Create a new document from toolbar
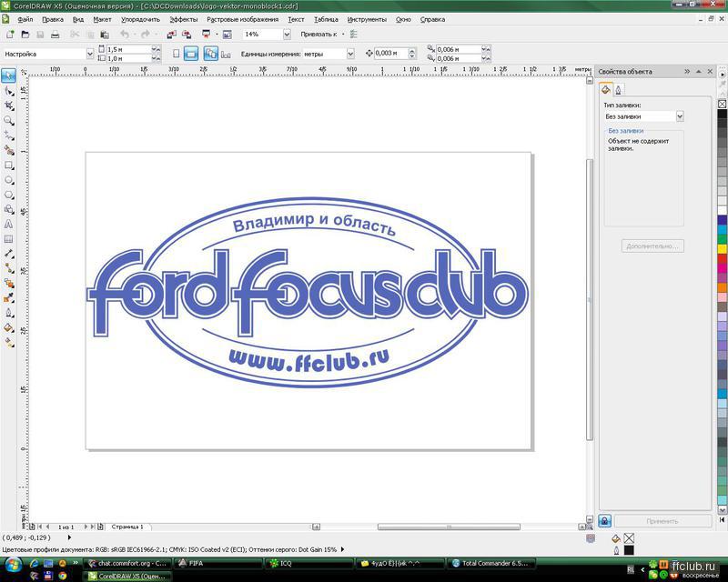This screenshot has width=728, height=582. [x=10, y=35]
